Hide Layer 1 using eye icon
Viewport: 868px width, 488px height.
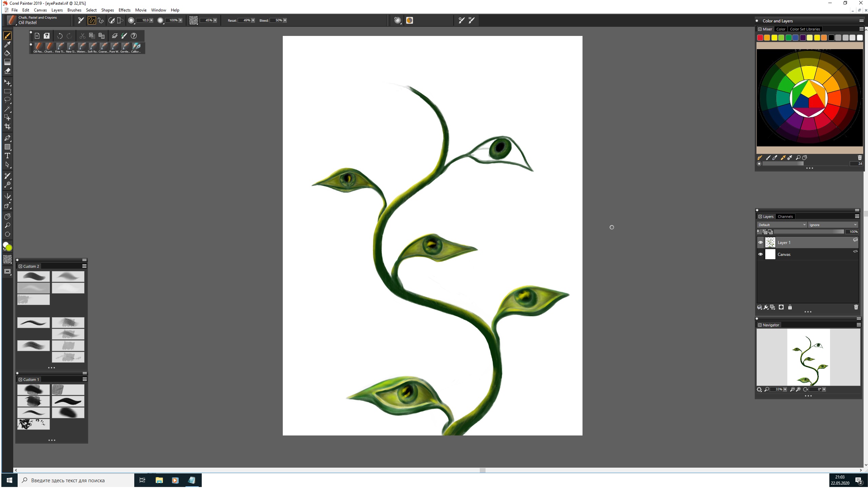(761, 243)
